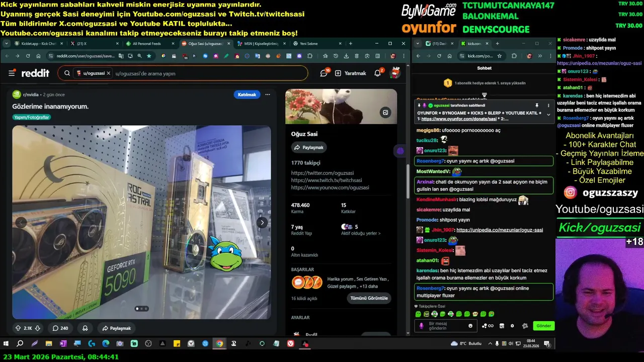644x362 pixels.
Task: Open the Reddit user avatar menu
Action: (396, 73)
